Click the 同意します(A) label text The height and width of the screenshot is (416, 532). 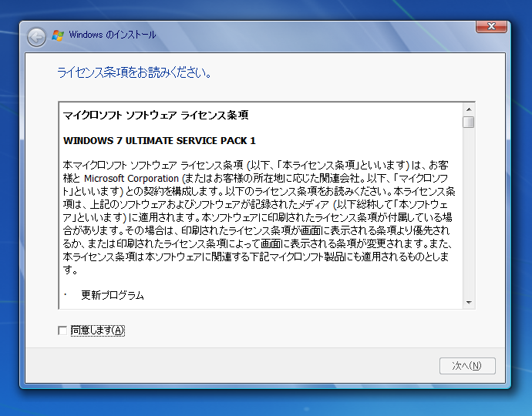pos(98,330)
